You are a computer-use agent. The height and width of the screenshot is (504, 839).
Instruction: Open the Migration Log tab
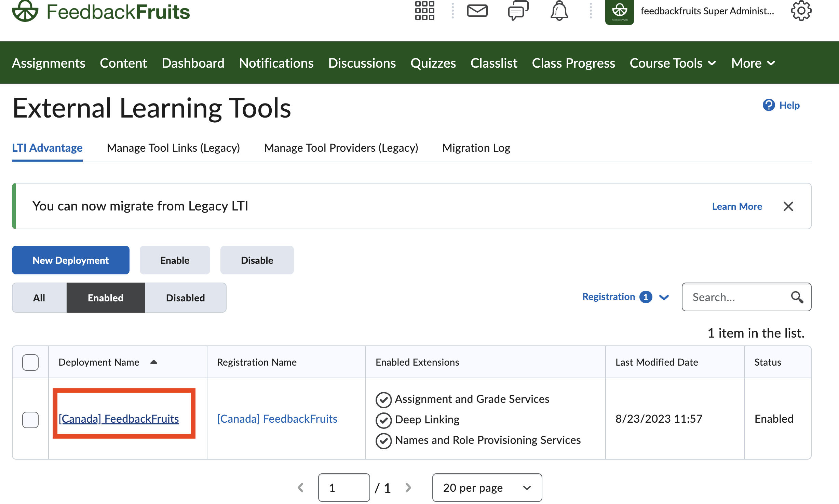(476, 148)
